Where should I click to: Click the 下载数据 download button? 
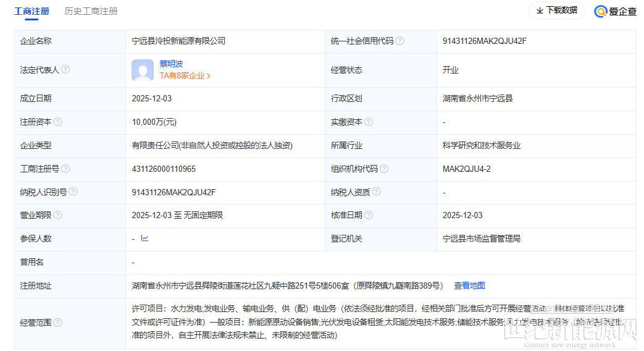(556, 11)
